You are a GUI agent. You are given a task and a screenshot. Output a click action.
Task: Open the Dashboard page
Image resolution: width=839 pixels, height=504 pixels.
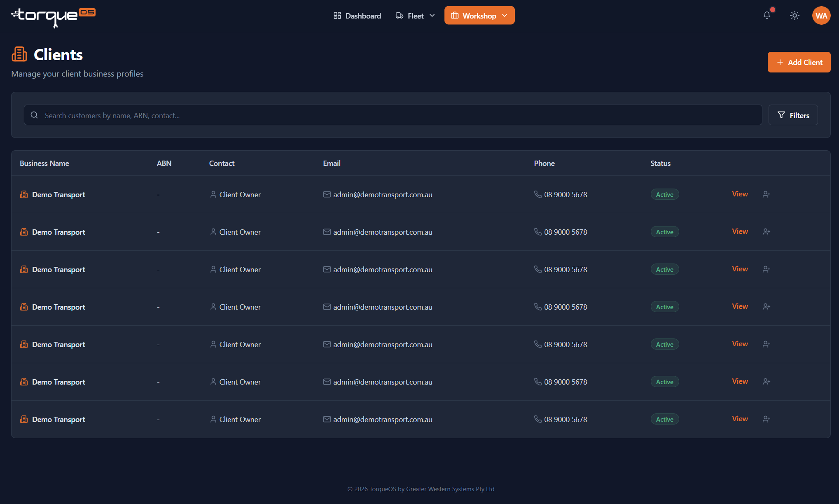click(357, 16)
